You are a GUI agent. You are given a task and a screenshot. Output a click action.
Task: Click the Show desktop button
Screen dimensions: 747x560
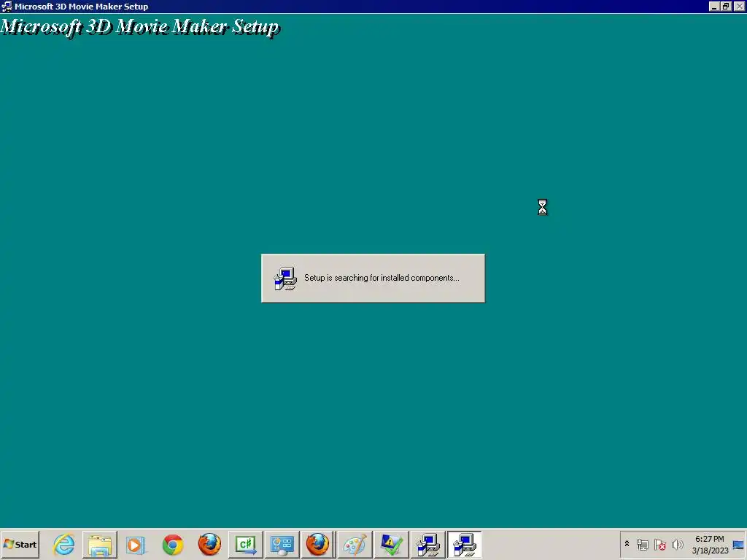point(739,544)
